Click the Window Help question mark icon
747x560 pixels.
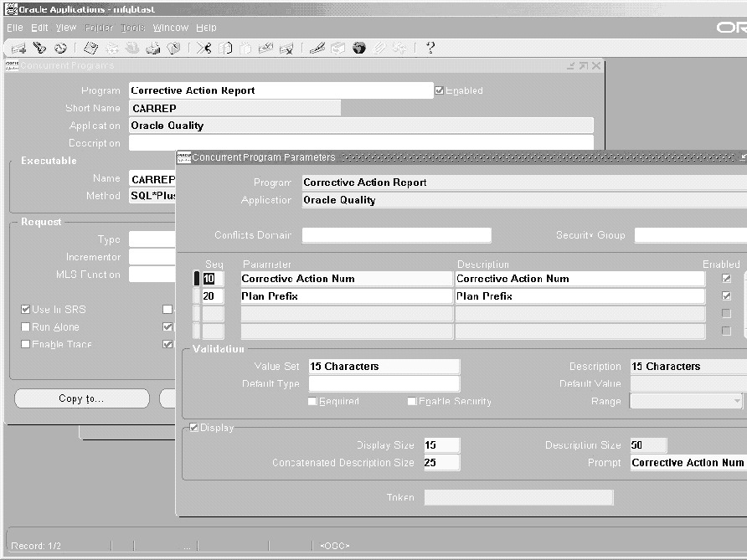coord(430,48)
